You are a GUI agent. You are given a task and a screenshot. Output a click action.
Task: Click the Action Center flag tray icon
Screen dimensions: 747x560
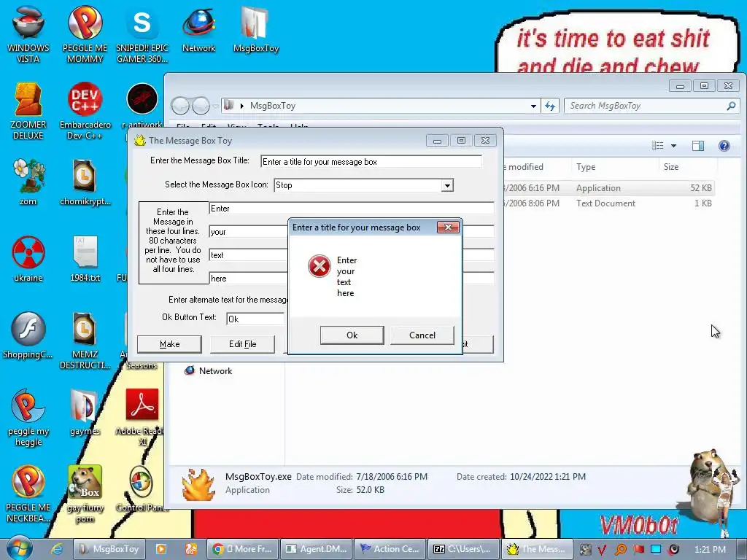(x=638, y=550)
